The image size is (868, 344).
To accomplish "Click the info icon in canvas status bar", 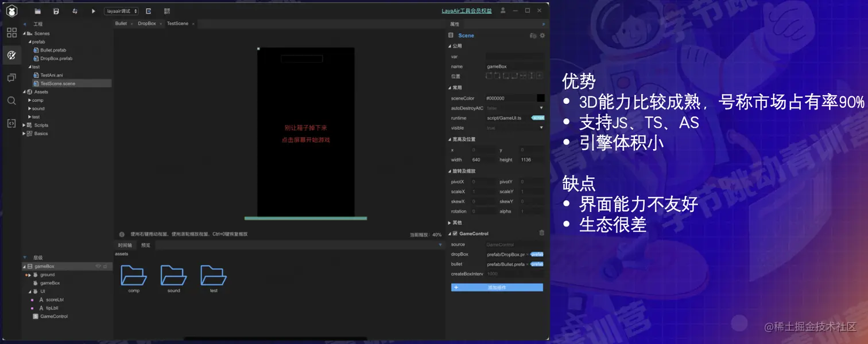I will pos(122,234).
